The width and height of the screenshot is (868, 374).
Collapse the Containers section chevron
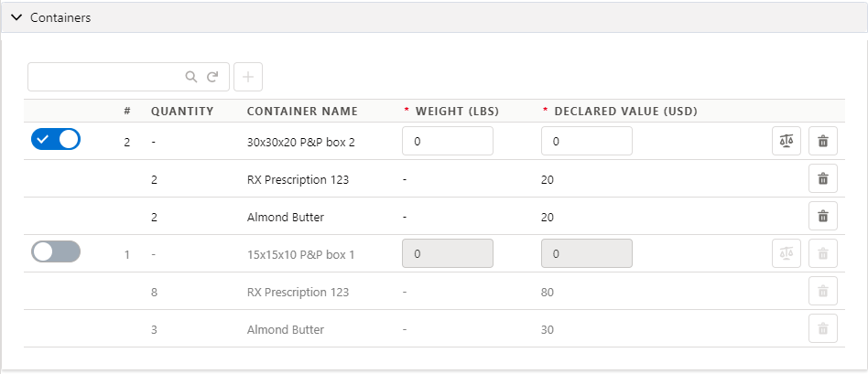point(17,17)
